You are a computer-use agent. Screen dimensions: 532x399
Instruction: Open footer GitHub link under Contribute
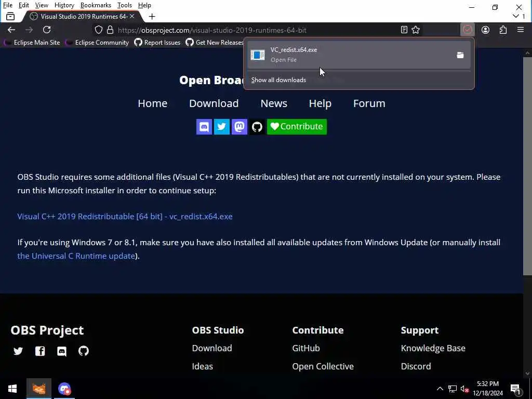(305, 348)
